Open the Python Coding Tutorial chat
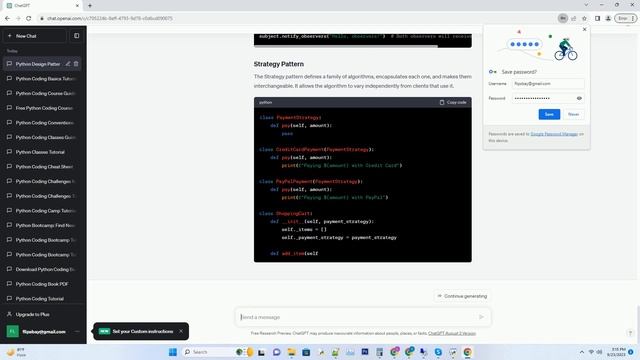The width and height of the screenshot is (640, 360). point(42,299)
